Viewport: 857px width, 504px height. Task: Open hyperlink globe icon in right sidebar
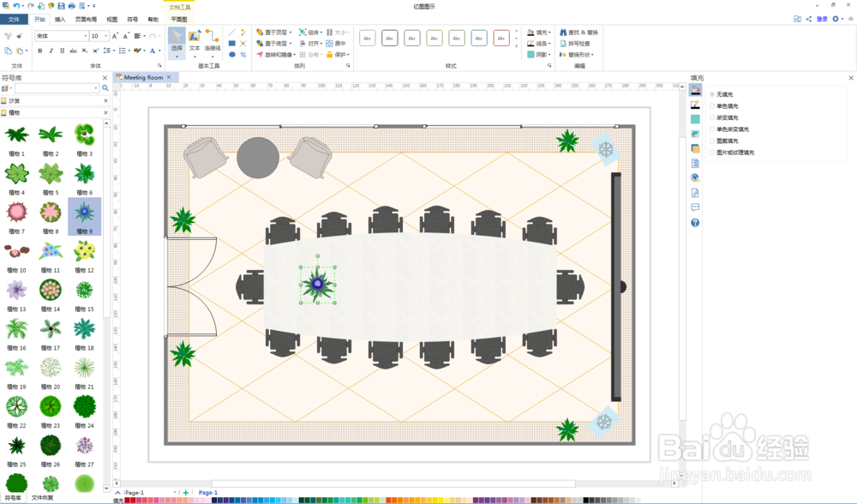tap(695, 177)
